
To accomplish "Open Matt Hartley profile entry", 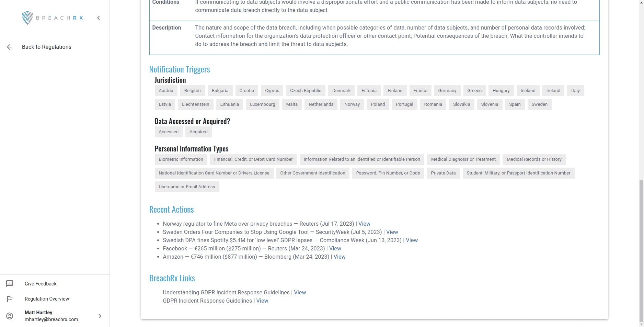I will coord(51,316).
